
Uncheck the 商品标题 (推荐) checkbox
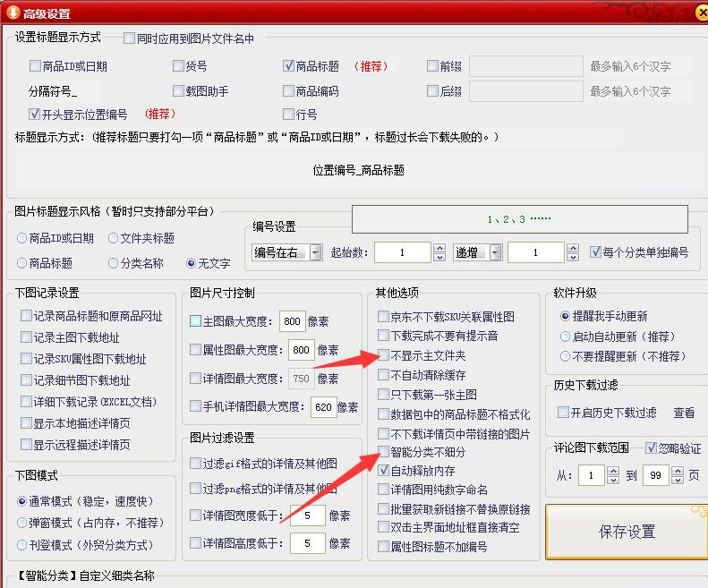(x=288, y=66)
